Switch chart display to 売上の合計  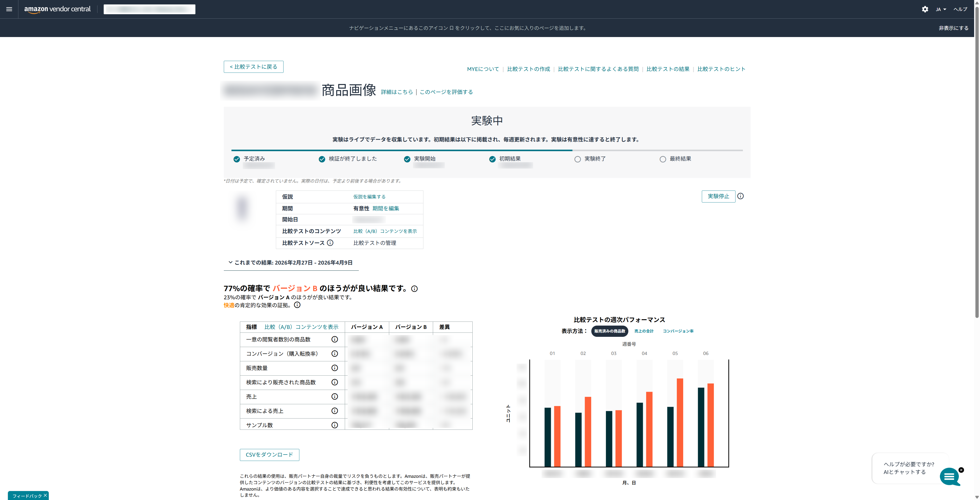pyautogui.click(x=644, y=331)
